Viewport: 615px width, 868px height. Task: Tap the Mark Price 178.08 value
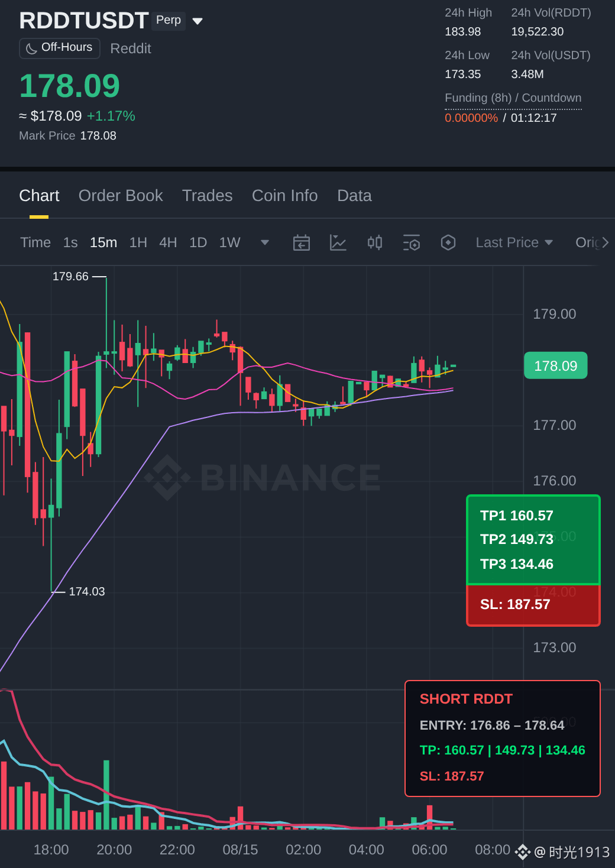pyautogui.click(x=98, y=136)
